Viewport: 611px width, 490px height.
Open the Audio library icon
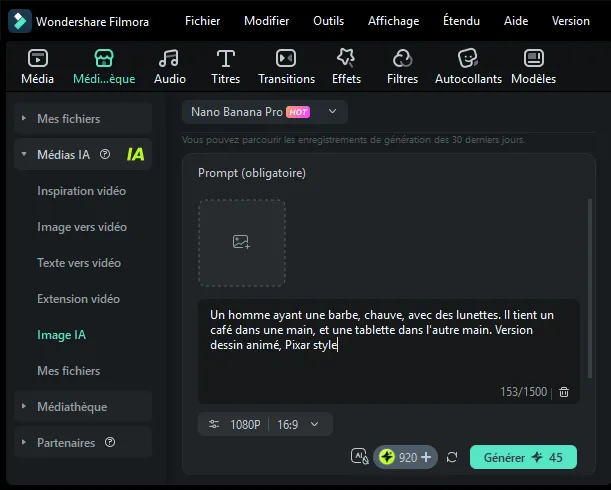click(169, 58)
